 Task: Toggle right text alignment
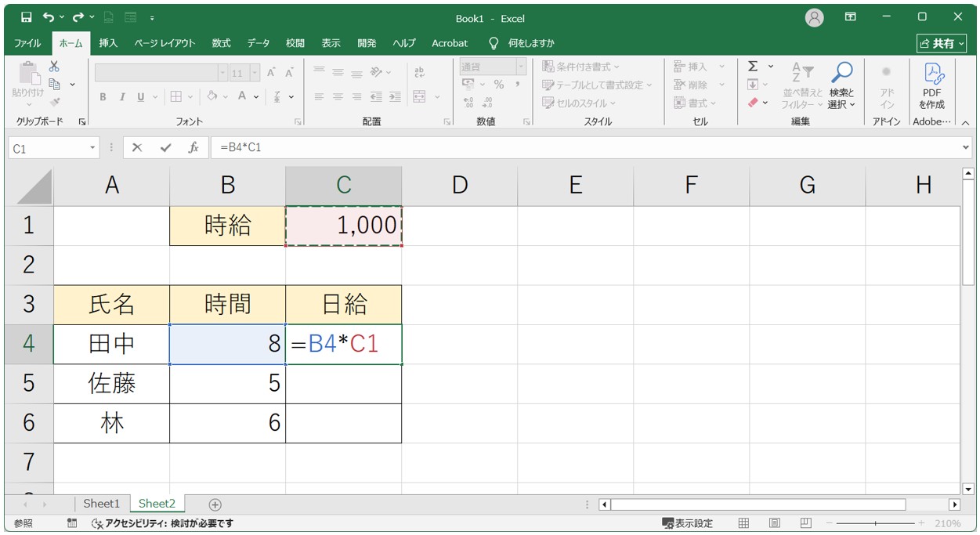(356, 97)
